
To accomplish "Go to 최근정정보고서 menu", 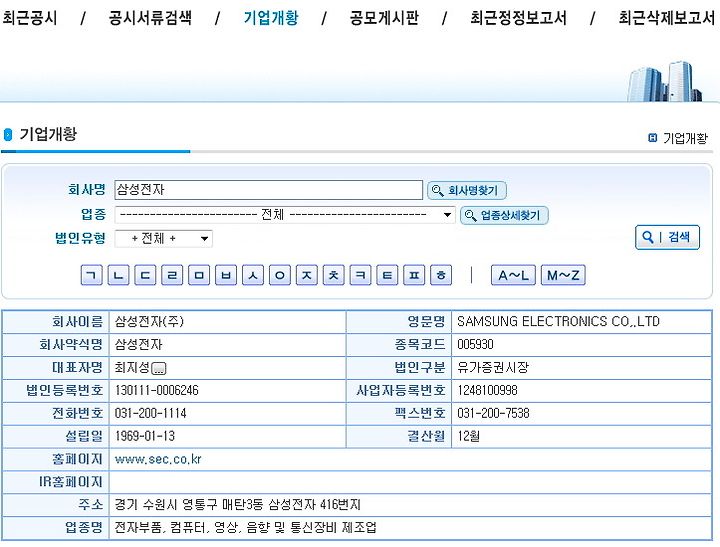I will coord(518,18).
